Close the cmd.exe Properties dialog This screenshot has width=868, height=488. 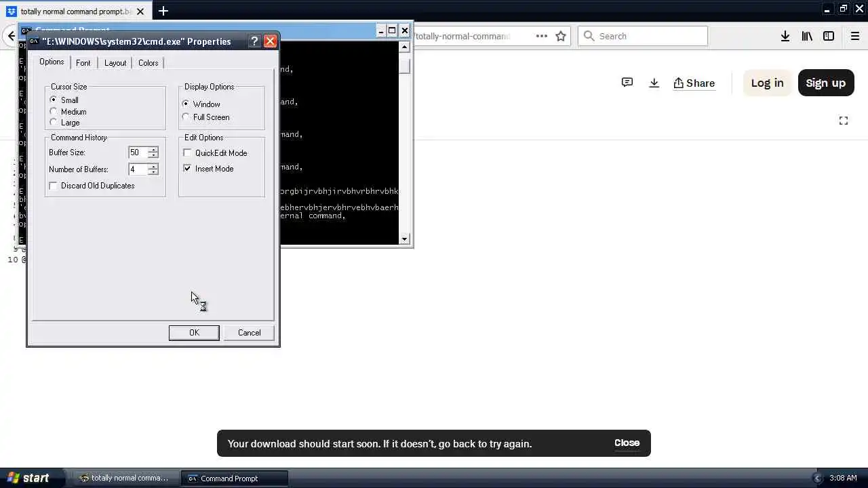pos(270,41)
